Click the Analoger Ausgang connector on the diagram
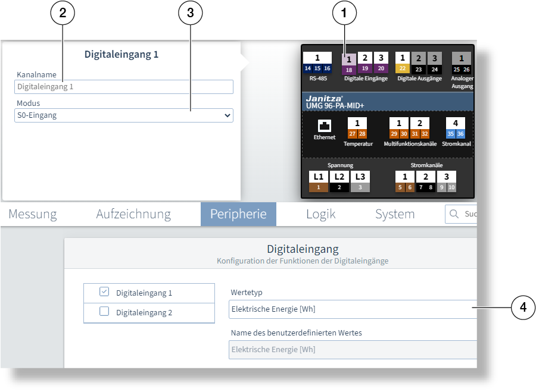The height and width of the screenshot is (392, 536). tap(461, 63)
